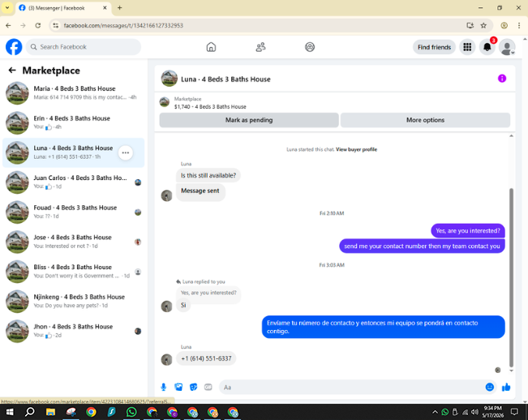Open Njinkeng's house listing chat
The height and width of the screenshot is (420, 528).
[74, 301]
